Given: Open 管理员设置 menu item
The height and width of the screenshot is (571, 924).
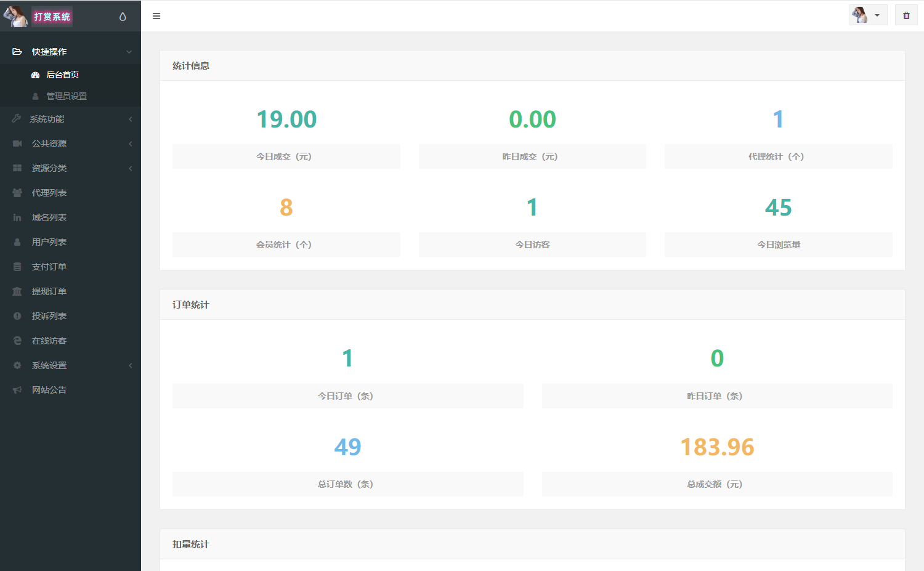Looking at the screenshot, I should pyautogui.click(x=67, y=96).
